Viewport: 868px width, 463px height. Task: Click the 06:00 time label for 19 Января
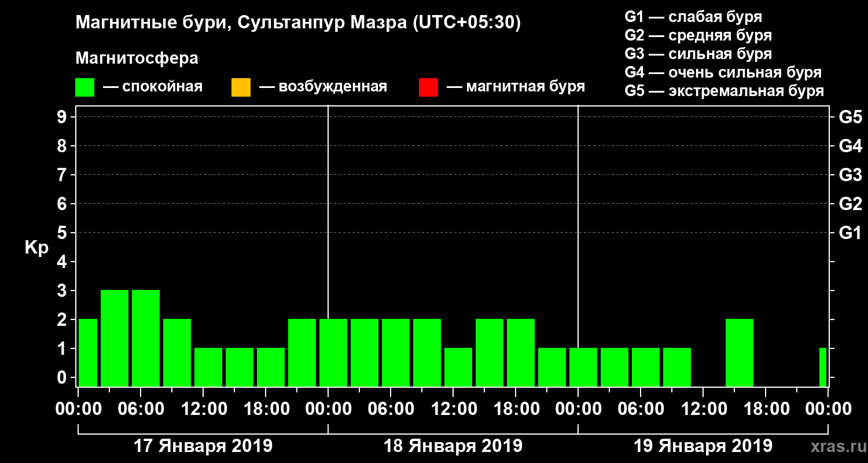click(x=641, y=409)
